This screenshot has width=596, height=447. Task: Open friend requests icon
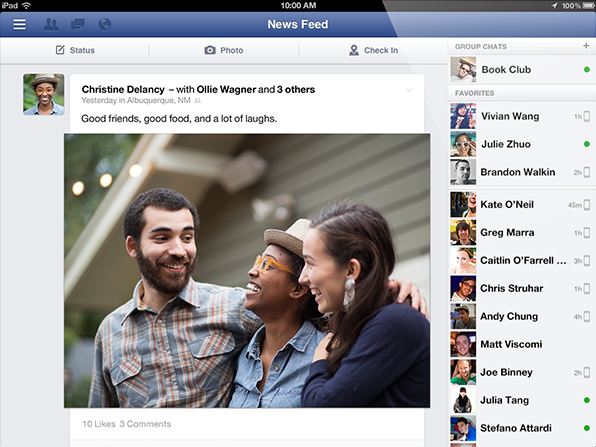(x=51, y=24)
